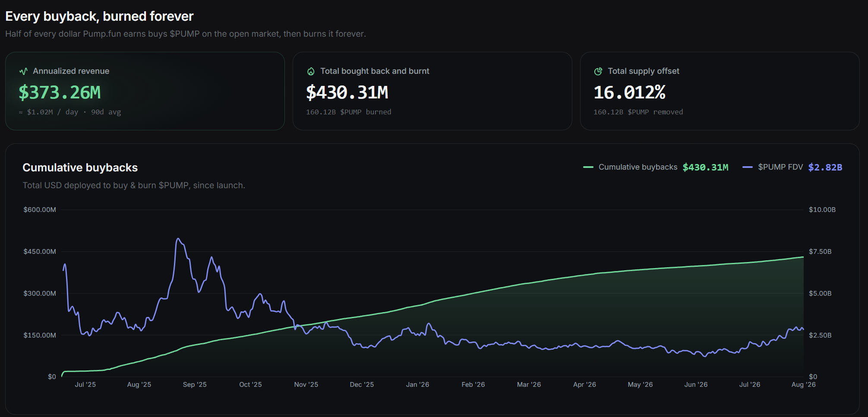The width and height of the screenshot is (868, 417).
Task: Click the $7.50B right axis label
Action: point(820,252)
